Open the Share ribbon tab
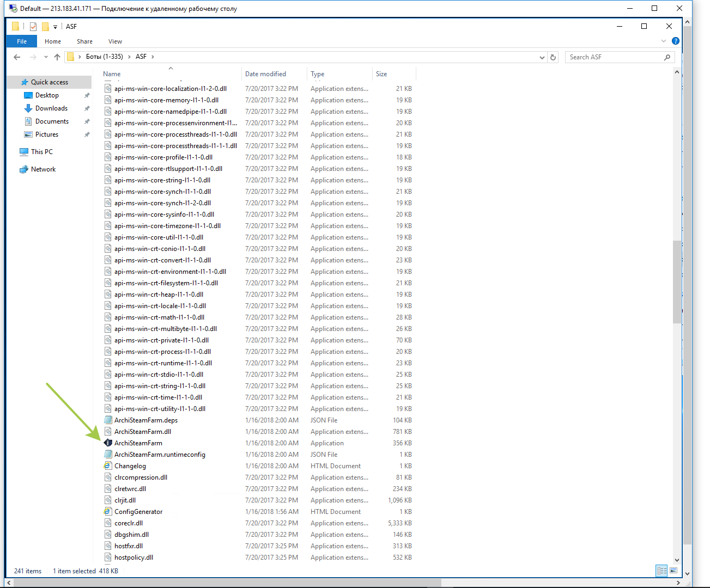 click(84, 41)
